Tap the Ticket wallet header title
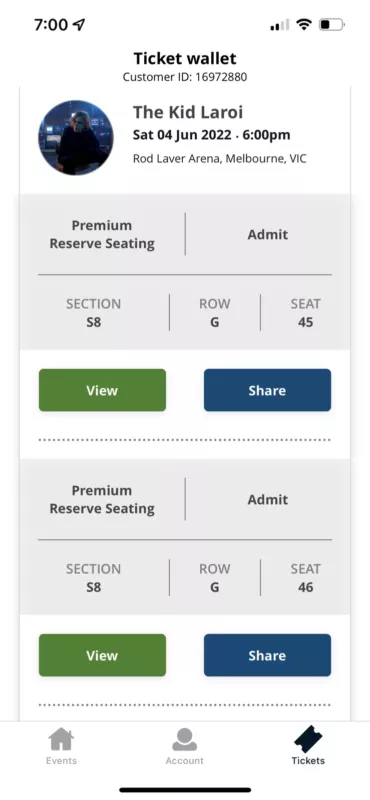 click(x=185, y=58)
